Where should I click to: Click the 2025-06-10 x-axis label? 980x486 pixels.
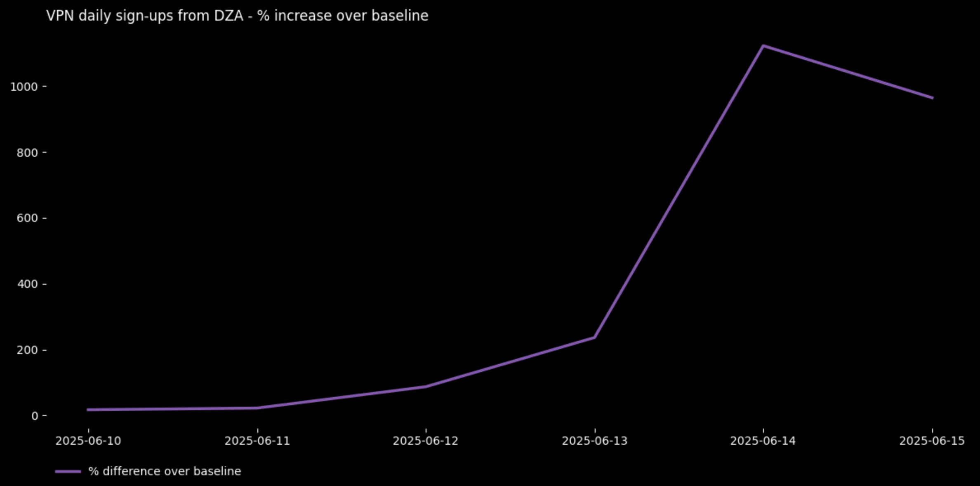88,441
